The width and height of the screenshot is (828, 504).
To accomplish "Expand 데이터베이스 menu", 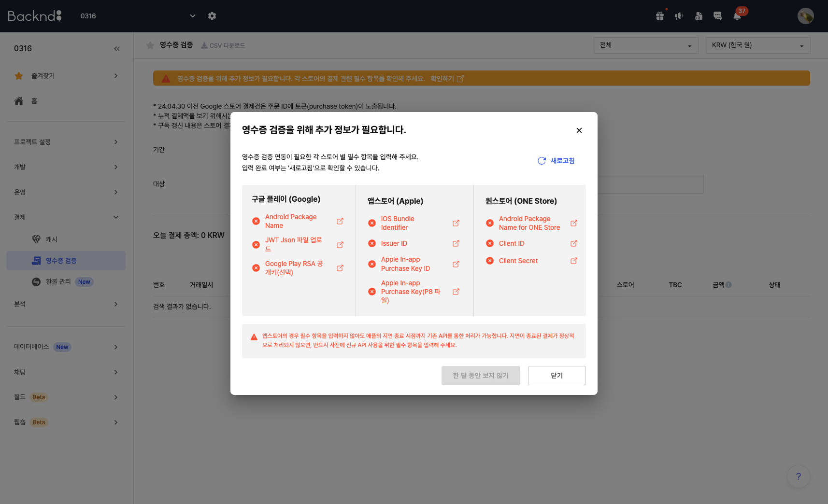I will click(x=66, y=347).
